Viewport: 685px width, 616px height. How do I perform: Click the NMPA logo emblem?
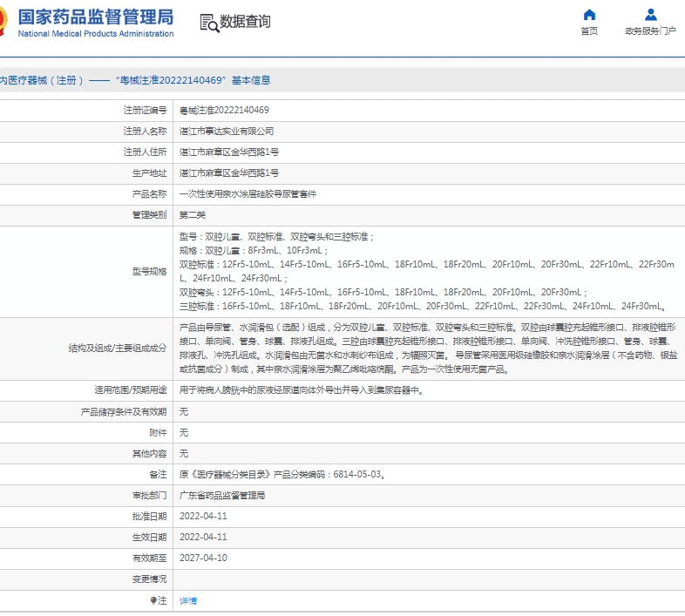pyautogui.click(x=3, y=22)
